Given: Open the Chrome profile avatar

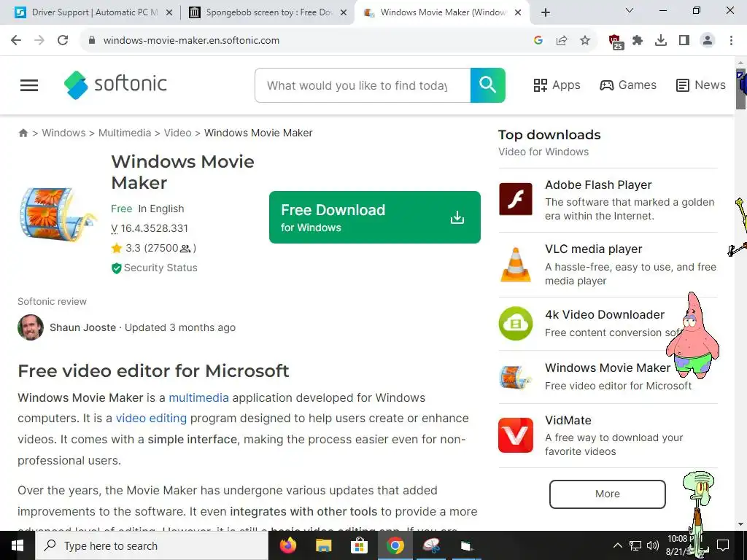Looking at the screenshot, I should pyautogui.click(x=708, y=41).
